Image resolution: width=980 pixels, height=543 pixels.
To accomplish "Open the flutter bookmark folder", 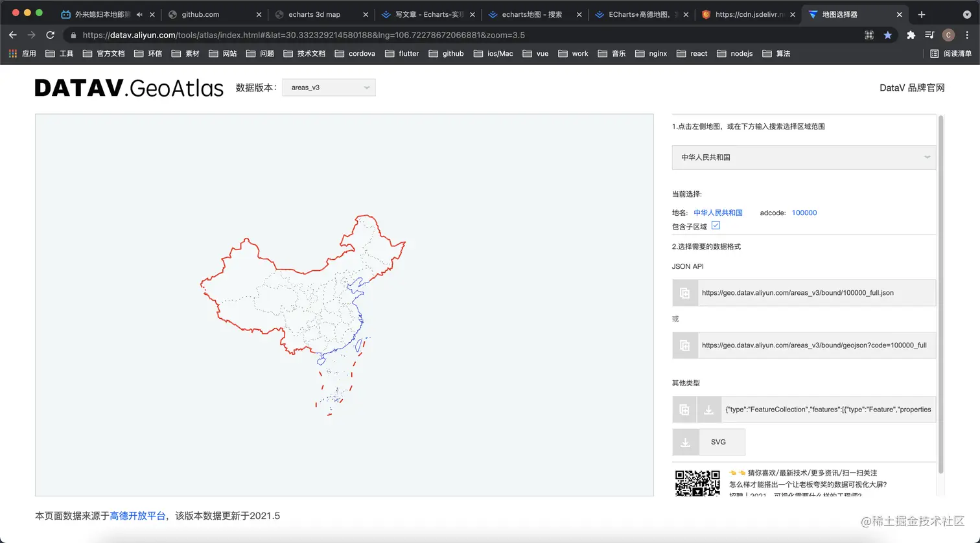I will tap(402, 54).
